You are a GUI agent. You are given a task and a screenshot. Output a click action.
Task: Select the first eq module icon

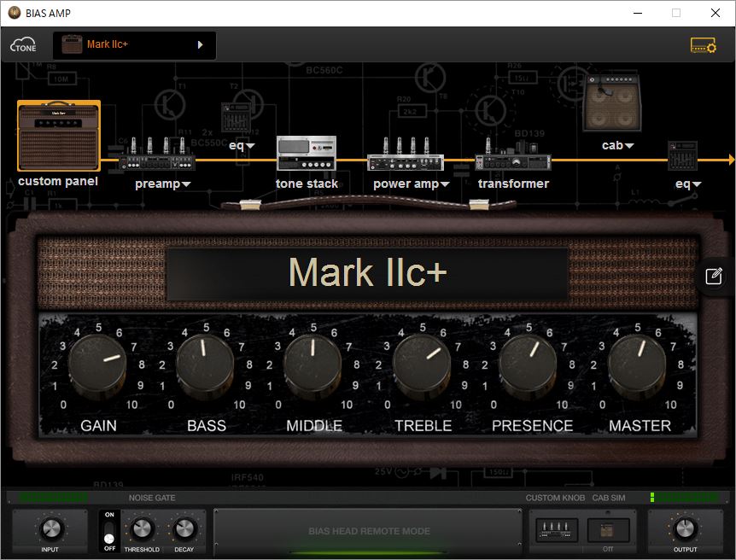(235, 117)
